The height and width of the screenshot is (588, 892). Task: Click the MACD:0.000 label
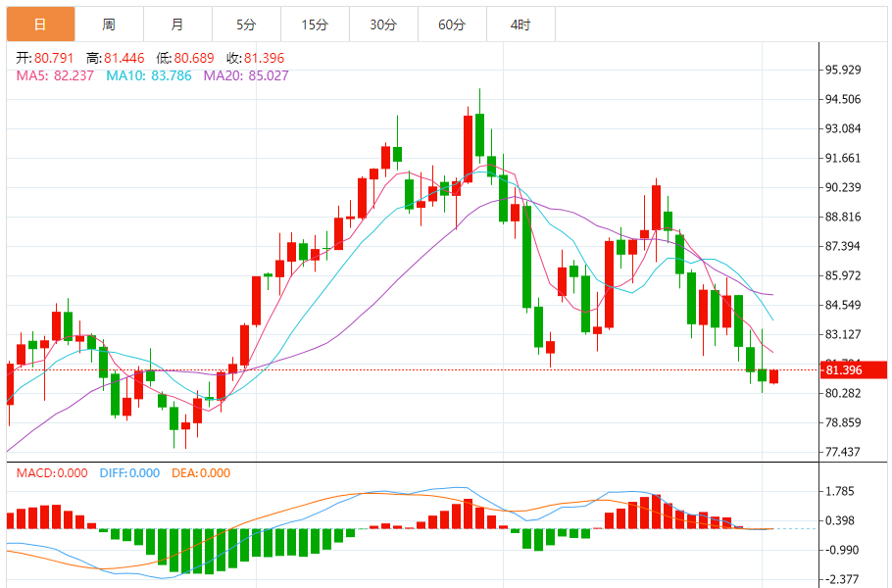[x=52, y=473]
